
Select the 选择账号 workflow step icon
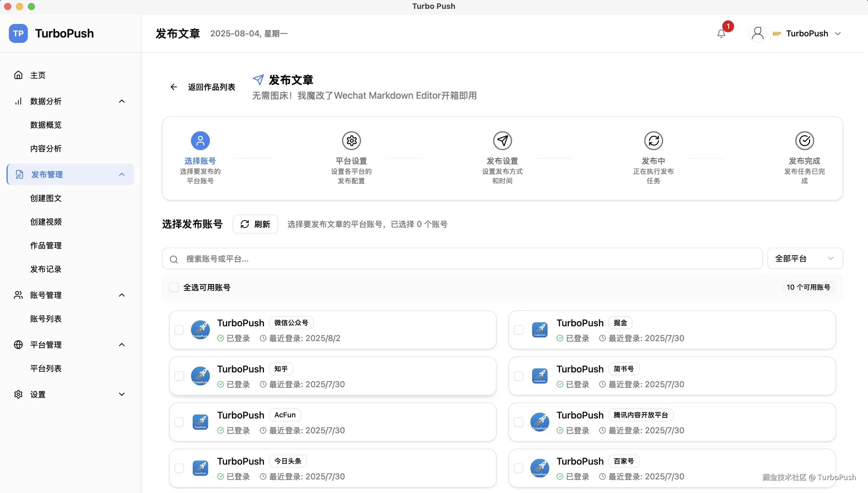[200, 140]
